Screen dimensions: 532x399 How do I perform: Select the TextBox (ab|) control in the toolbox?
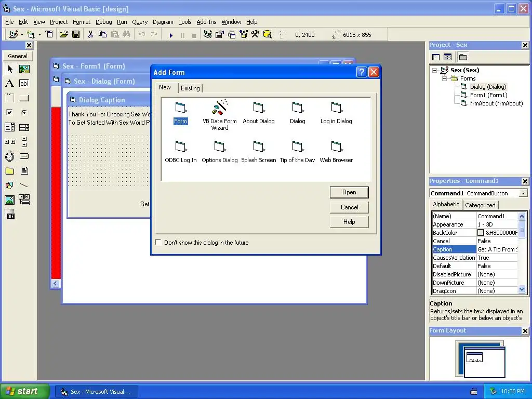click(24, 84)
